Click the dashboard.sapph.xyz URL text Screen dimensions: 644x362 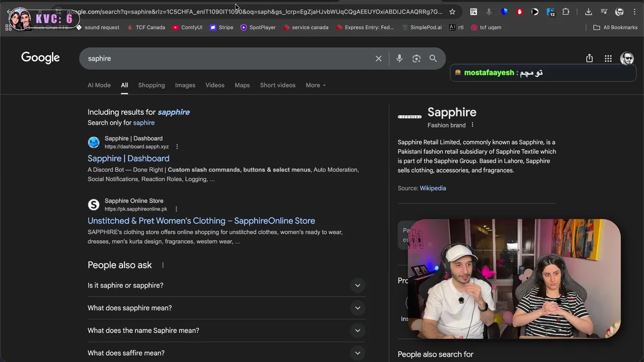point(136,147)
